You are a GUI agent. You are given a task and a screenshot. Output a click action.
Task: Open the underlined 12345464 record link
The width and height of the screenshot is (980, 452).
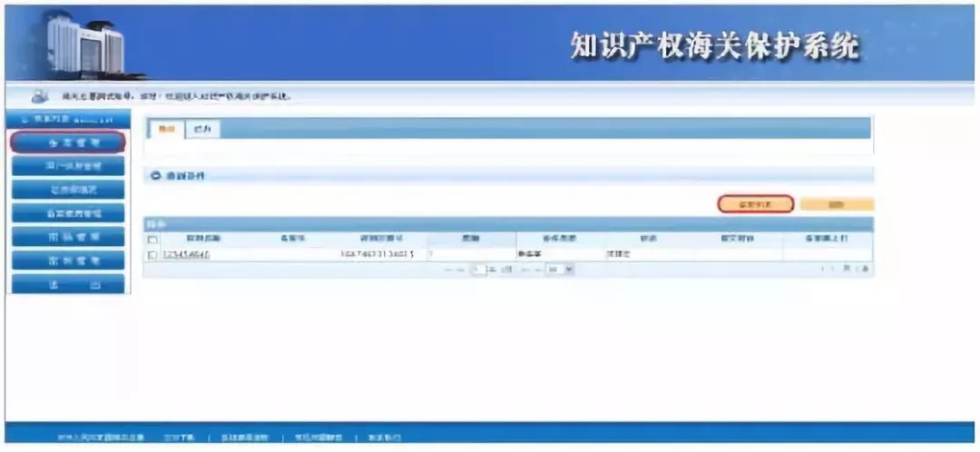click(x=186, y=255)
